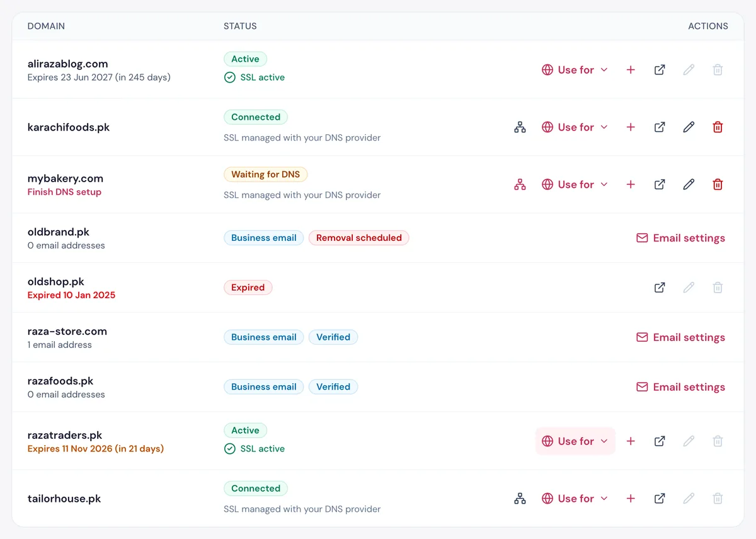Image resolution: width=756 pixels, height=539 pixels.
Task: Open DNS setup icon for mybakery.com
Action: coord(520,185)
